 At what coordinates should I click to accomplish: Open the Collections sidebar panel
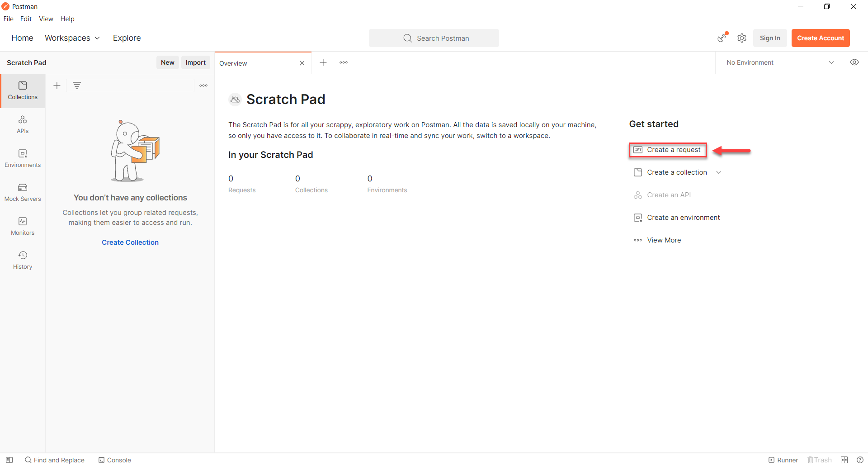click(x=23, y=90)
